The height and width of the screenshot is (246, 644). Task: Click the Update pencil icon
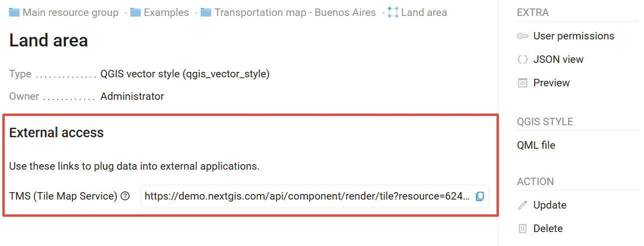coord(523,205)
